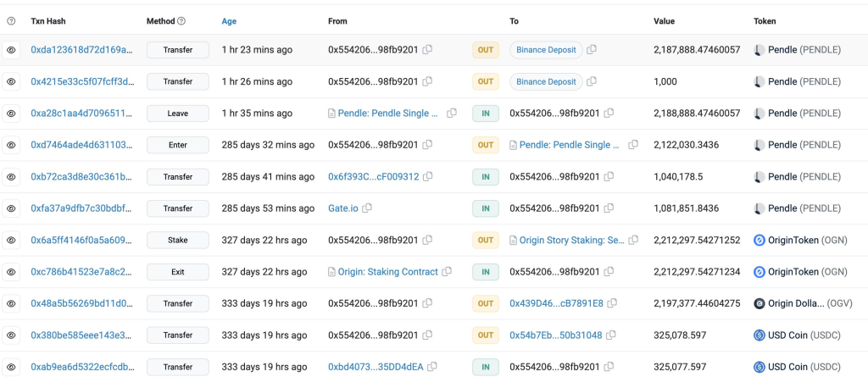
Task: Open Origin: Staking Contract link
Action: pyautogui.click(x=388, y=272)
